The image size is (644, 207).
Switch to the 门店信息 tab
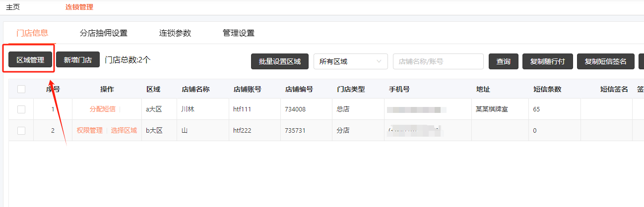(32, 33)
